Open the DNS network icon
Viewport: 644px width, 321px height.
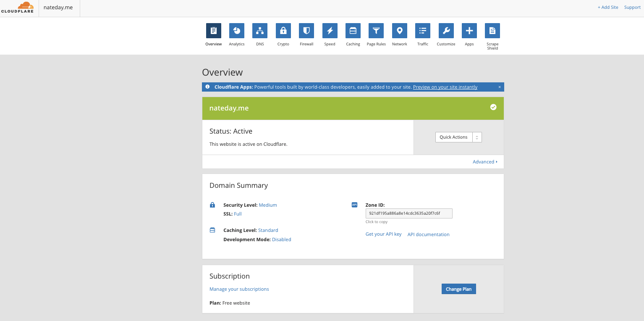260,31
